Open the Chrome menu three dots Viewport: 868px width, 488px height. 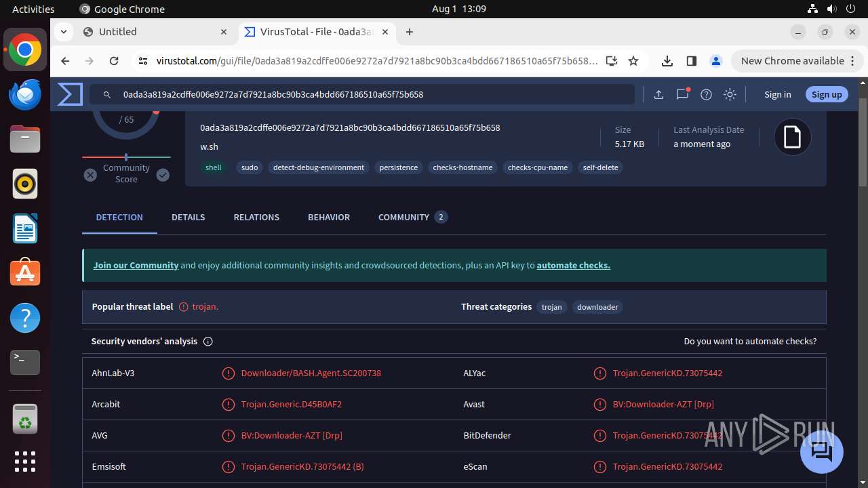coord(854,61)
